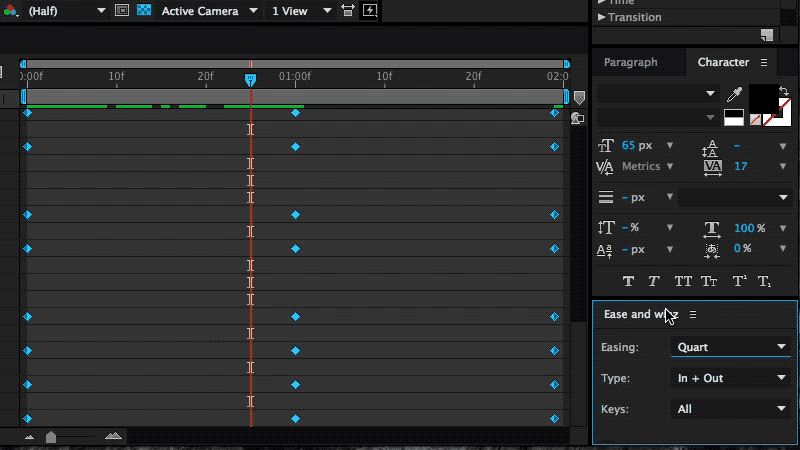Click the tracking icon
This screenshot has height=450, width=800.
click(713, 168)
